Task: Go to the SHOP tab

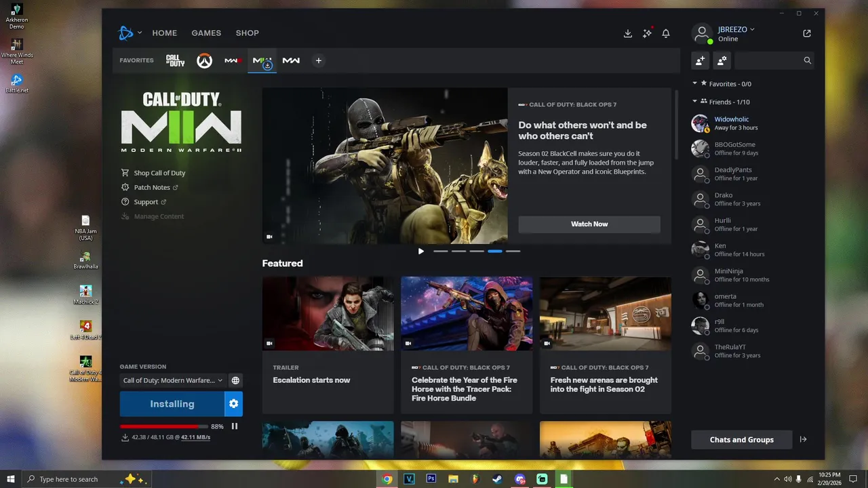Action: pyautogui.click(x=248, y=33)
